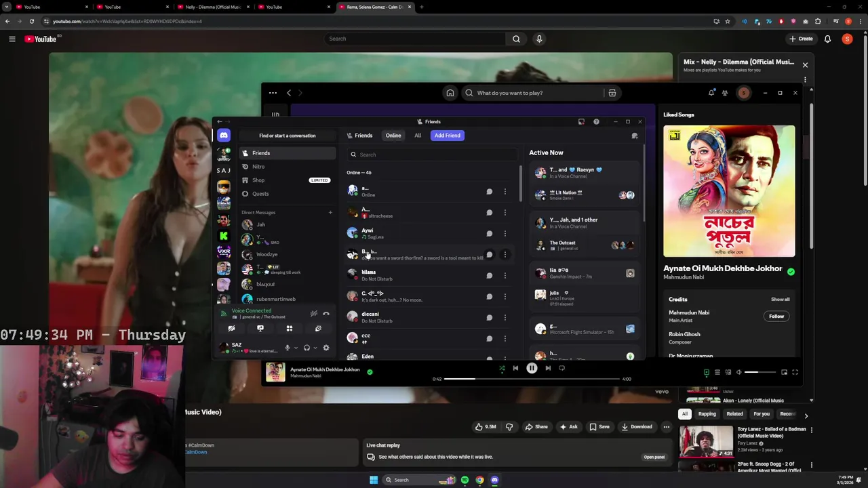868x488 pixels.
Task: Select Related chip in YouTube suggestions
Action: (x=734, y=414)
